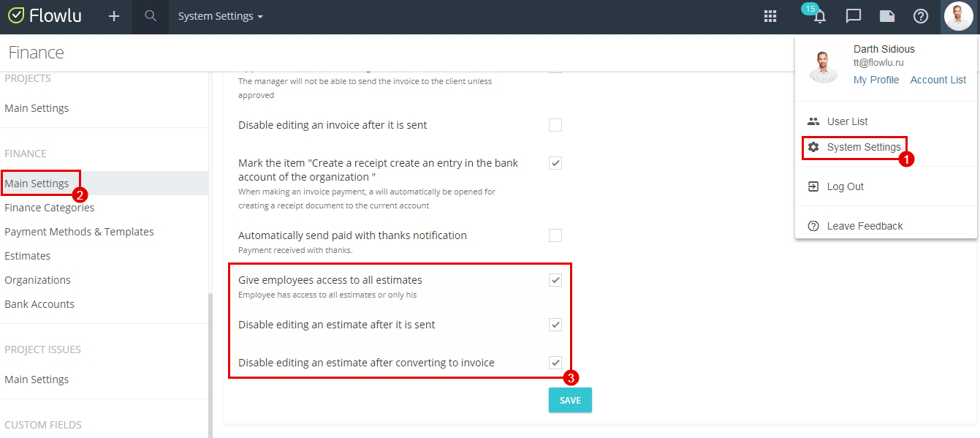Open the search magnifier icon

point(151,16)
